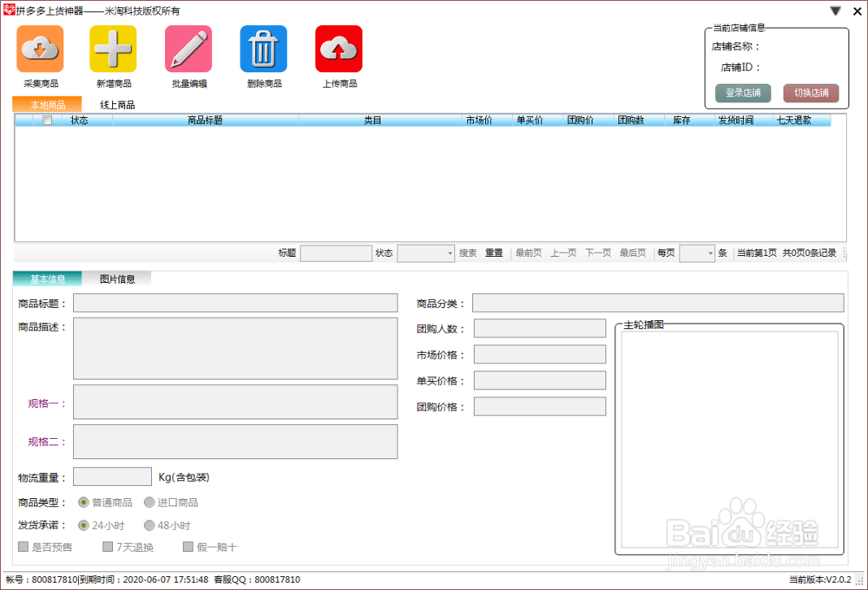Click the 登录店铺 button
The height and width of the screenshot is (590, 868).
(743, 93)
